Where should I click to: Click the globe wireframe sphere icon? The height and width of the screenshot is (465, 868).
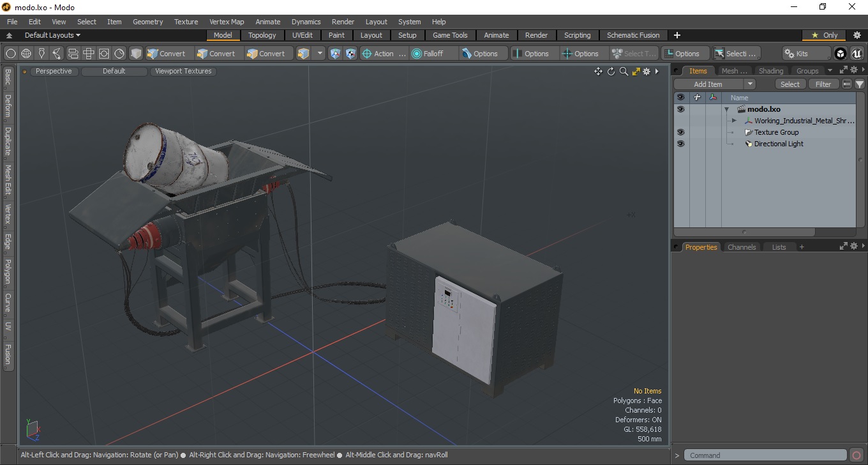(26, 54)
